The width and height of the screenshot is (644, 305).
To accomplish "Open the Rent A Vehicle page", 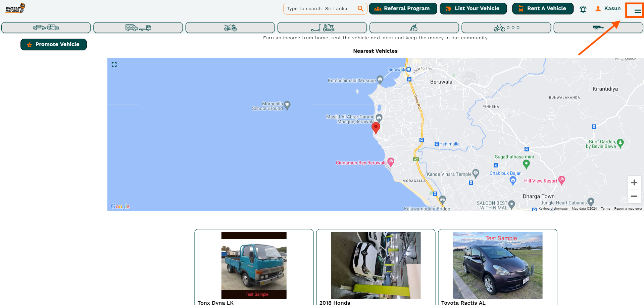I will point(543,9).
